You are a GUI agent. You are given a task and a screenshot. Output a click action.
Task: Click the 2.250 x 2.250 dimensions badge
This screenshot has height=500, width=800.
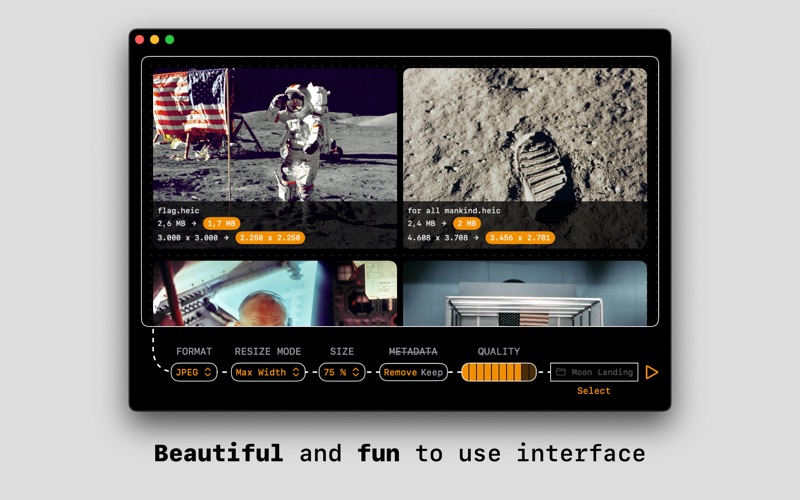270,238
